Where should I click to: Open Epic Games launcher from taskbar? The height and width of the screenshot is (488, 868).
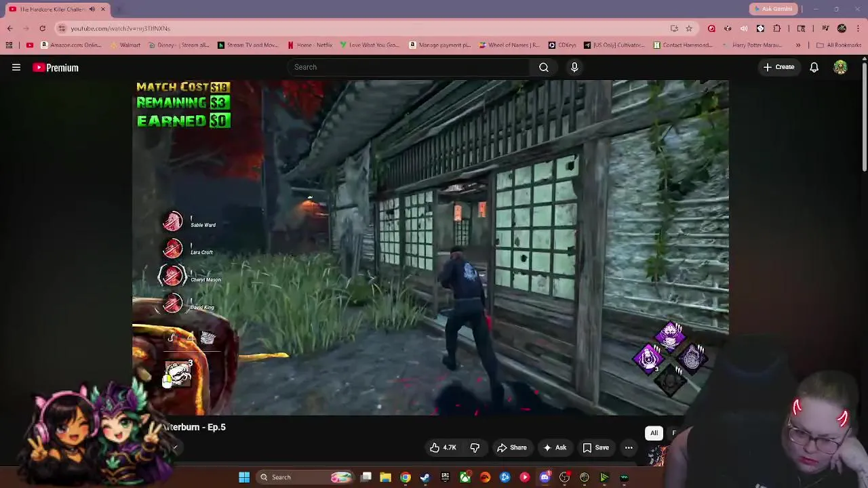tap(445, 477)
